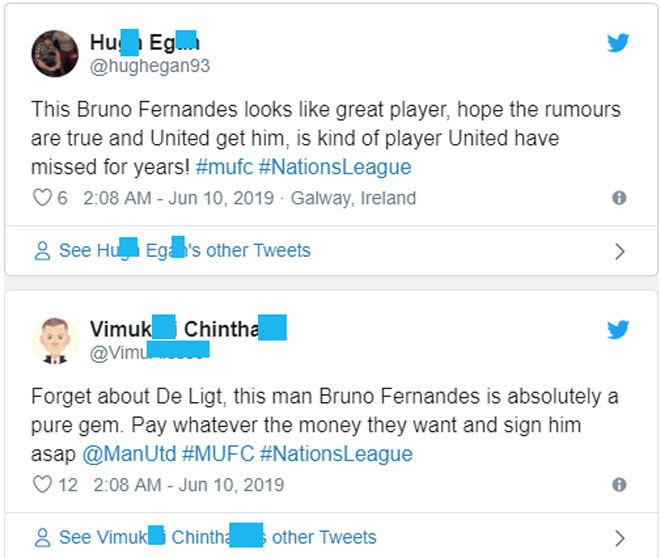Expand chevron arrow below the De Ligt tweet
This screenshot has height=558, width=660.
[x=619, y=538]
